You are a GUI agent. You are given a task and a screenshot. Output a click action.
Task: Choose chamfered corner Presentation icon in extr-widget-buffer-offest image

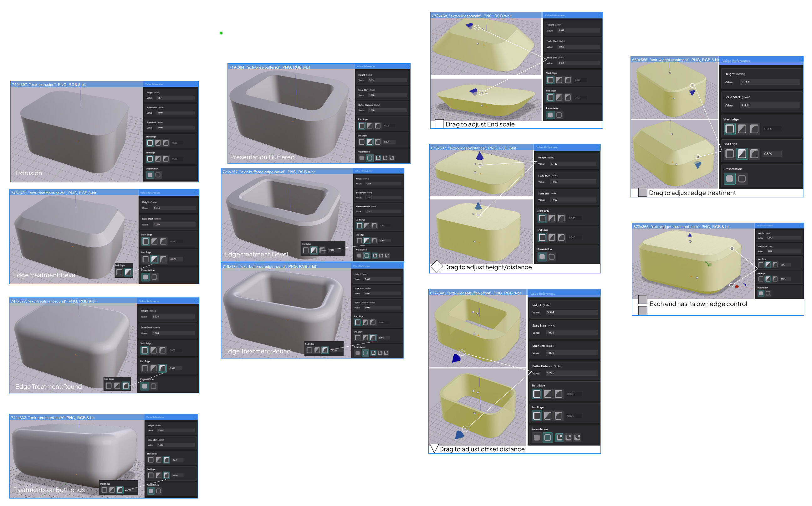[577, 437]
